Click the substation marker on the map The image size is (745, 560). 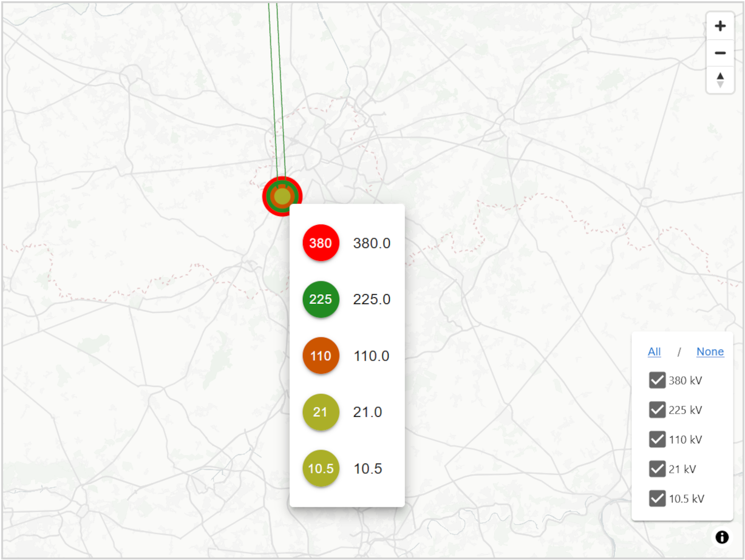(282, 196)
